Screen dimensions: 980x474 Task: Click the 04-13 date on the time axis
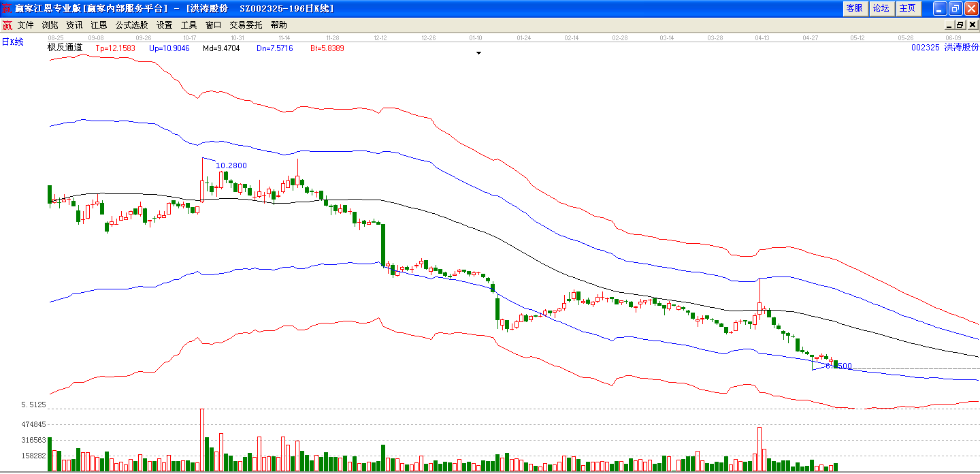pyautogui.click(x=762, y=38)
